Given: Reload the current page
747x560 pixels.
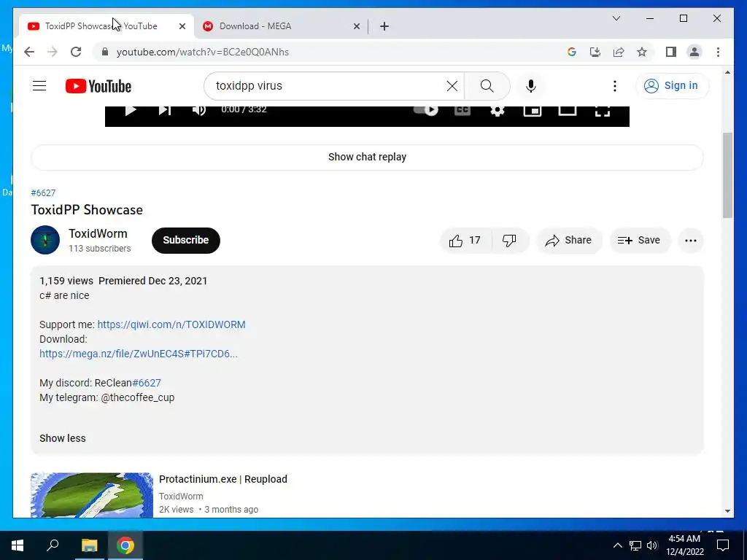Looking at the screenshot, I should click(76, 52).
